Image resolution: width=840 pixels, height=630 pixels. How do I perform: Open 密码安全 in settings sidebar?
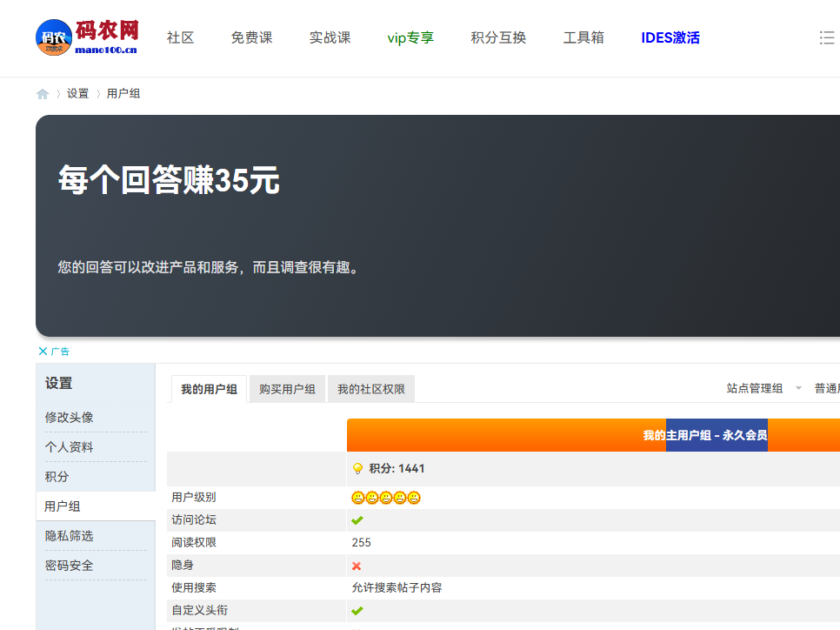[x=69, y=565]
